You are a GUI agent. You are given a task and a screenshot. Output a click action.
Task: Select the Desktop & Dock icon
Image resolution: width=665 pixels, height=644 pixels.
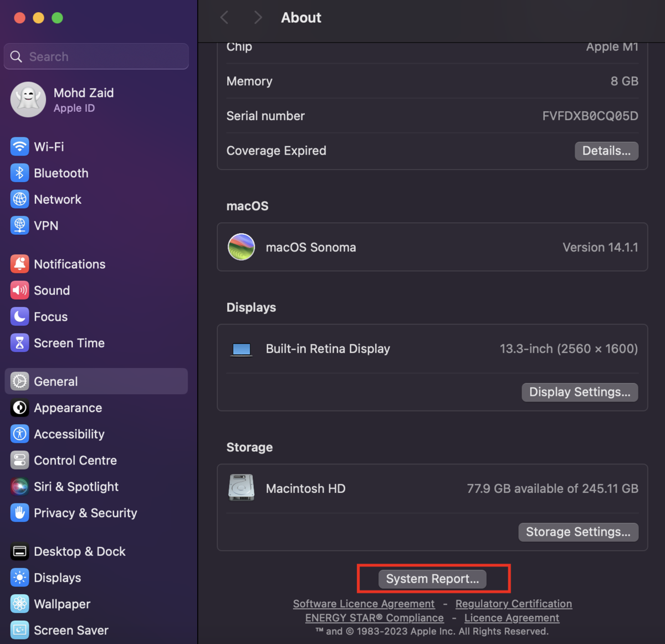[x=19, y=552]
